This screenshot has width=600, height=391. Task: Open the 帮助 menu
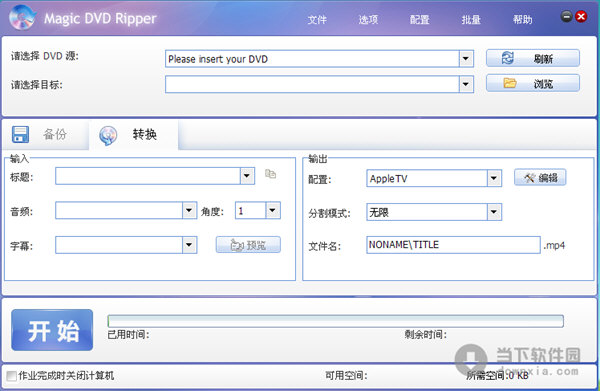[x=523, y=20]
